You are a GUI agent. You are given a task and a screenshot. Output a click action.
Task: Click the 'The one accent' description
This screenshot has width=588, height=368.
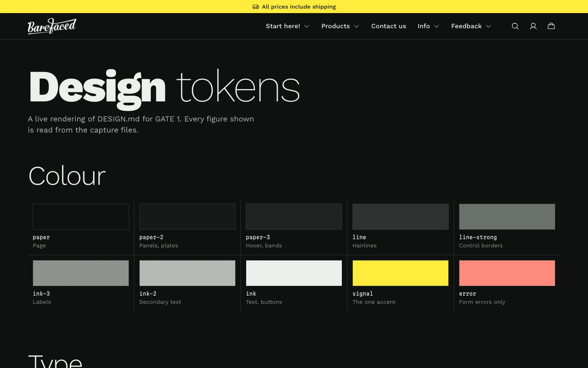click(x=374, y=302)
